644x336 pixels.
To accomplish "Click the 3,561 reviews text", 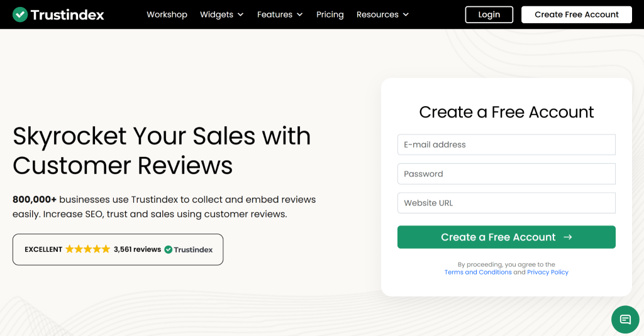I will click(x=137, y=249).
